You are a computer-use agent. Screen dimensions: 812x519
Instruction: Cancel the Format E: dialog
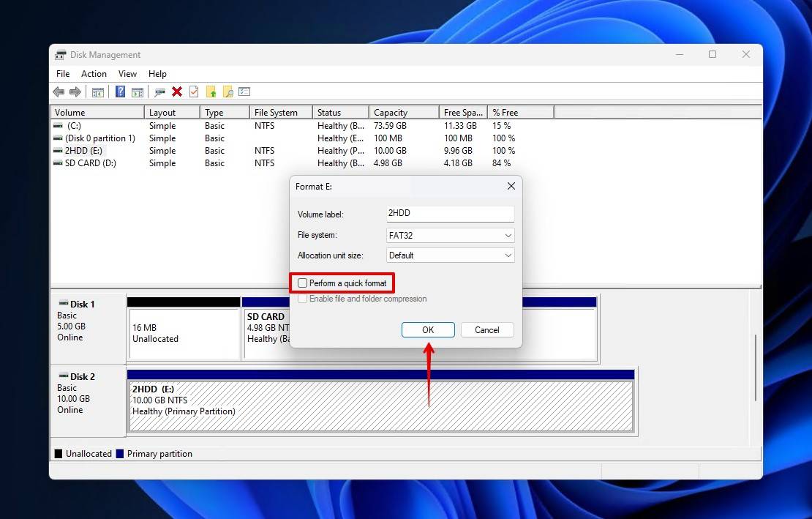486,330
